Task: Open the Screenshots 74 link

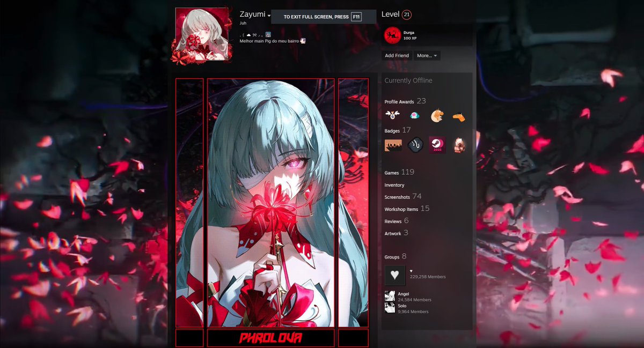Action: pos(403,197)
